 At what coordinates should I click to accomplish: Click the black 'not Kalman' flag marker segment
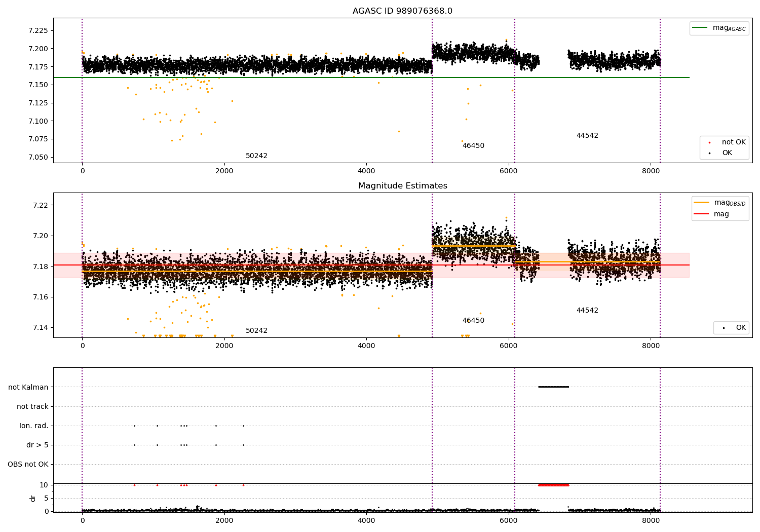tap(554, 387)
